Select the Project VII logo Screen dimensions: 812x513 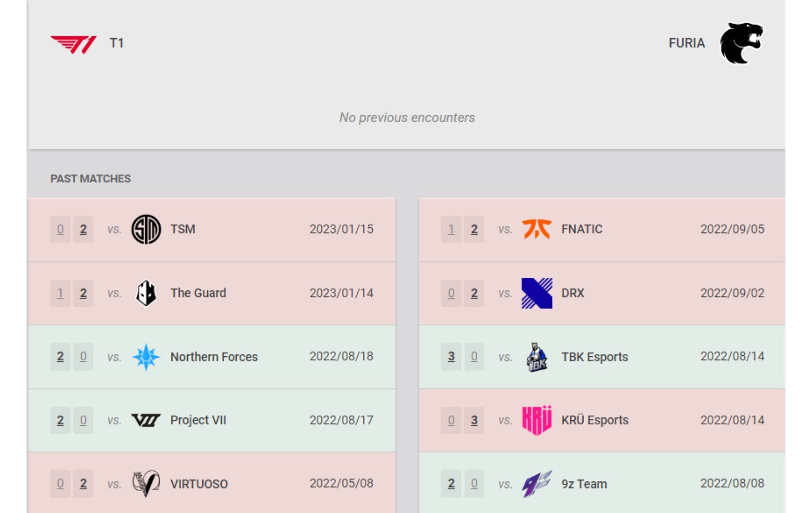146,420
